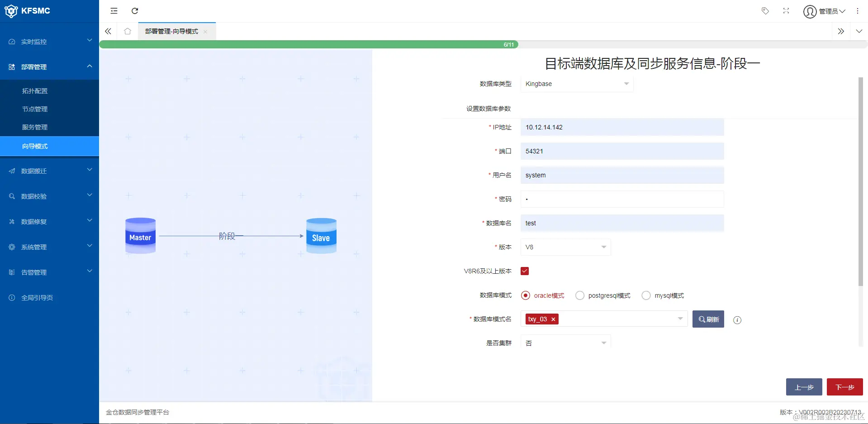Click the 数据库名 input field

pyautogui.click(x=622, y=223)
